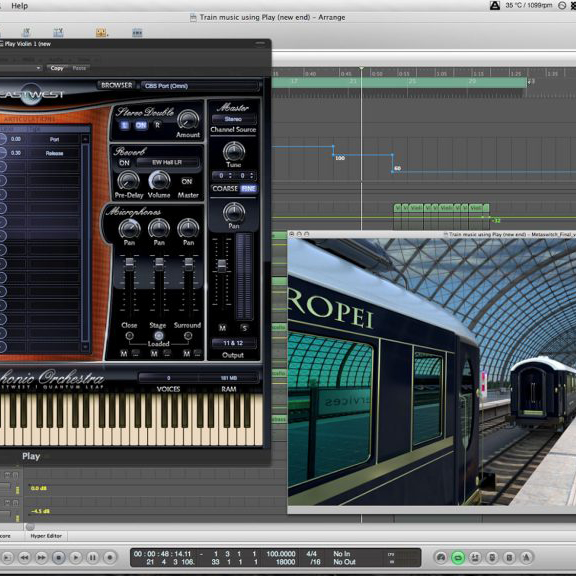Click the transport button right of cycle button

point(475,558)
